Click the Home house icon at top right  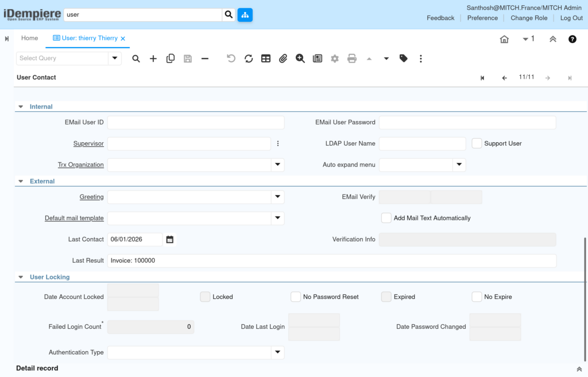504,39
